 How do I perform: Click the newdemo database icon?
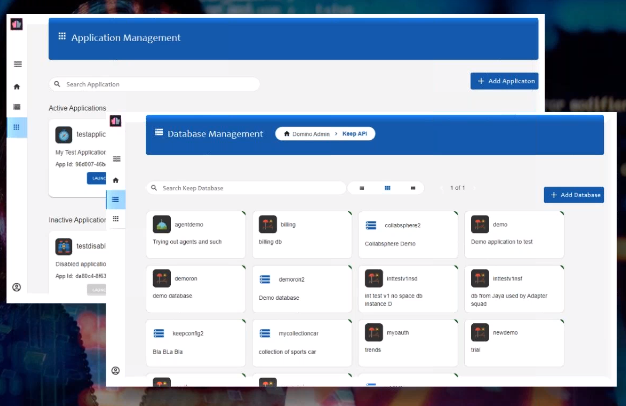click(x=480, y=332)
